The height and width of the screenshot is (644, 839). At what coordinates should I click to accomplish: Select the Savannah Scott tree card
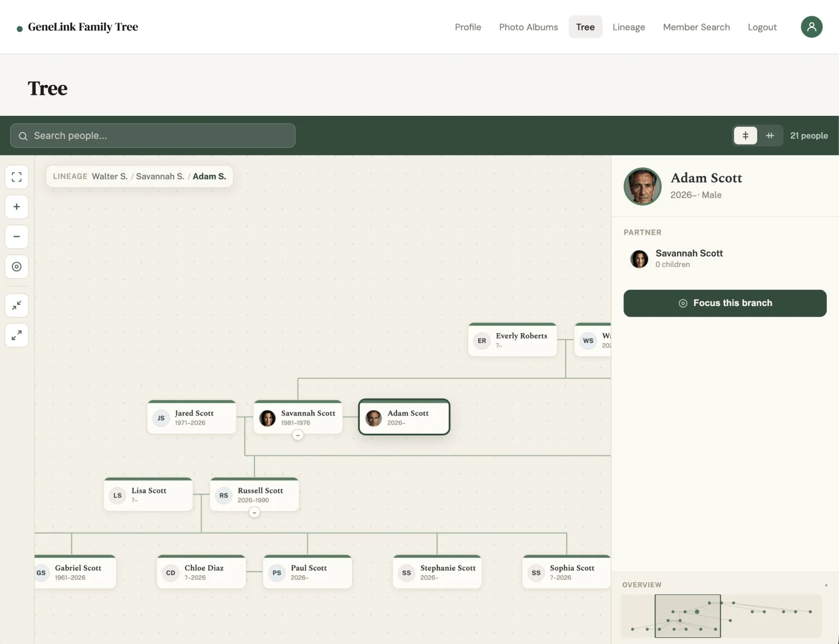[298, 418]
